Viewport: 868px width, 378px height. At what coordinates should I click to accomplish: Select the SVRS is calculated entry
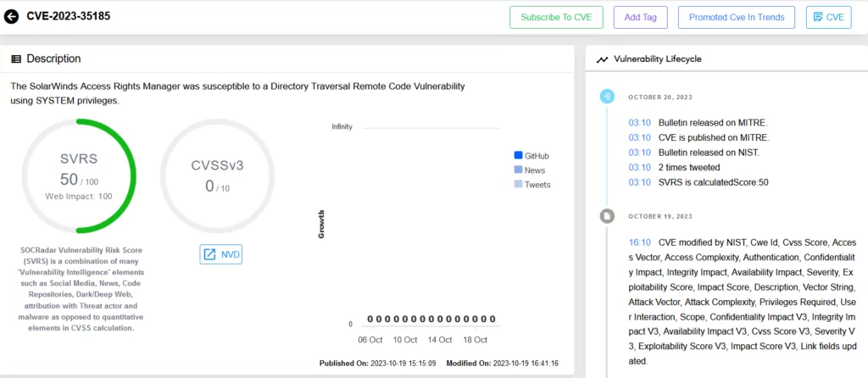click(698, 182)
